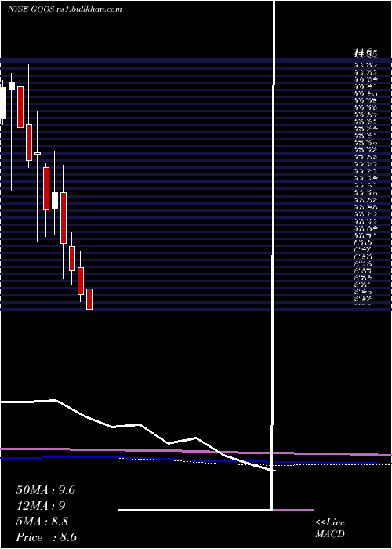This screenshot has height=549, width=392.
Task: Select the Price : 8.6 value
Action: pos(46,537)
